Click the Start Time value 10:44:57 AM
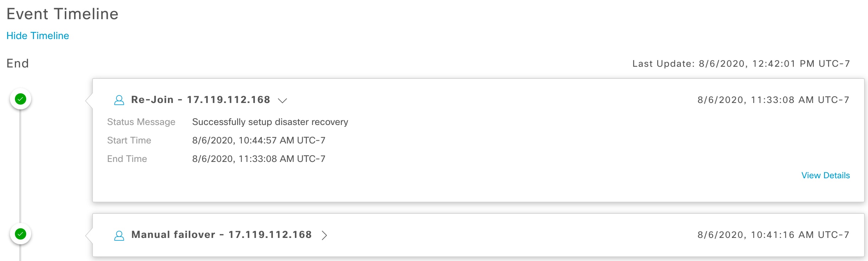This screenshot has height=261, width=868. pos(259,141)
